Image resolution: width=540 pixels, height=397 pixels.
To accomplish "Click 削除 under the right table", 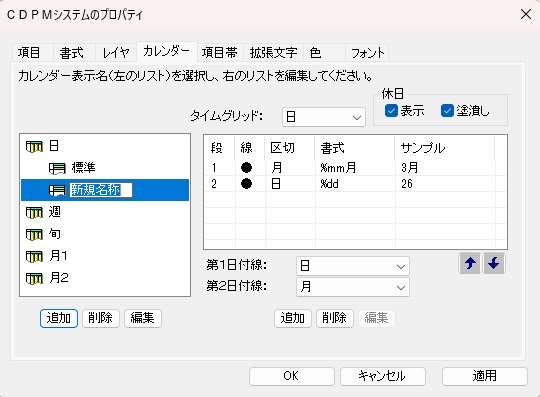I will [335, 318].
